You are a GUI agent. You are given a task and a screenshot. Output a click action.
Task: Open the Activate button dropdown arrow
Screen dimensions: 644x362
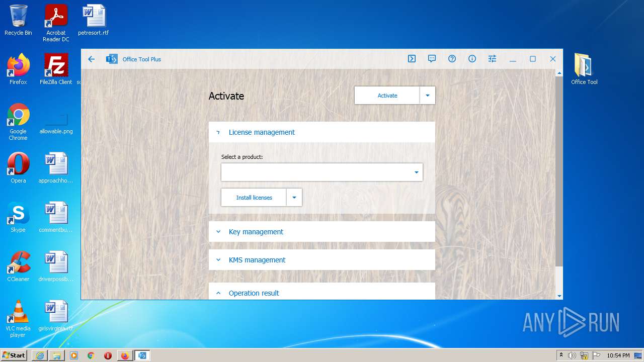[428, 96]
